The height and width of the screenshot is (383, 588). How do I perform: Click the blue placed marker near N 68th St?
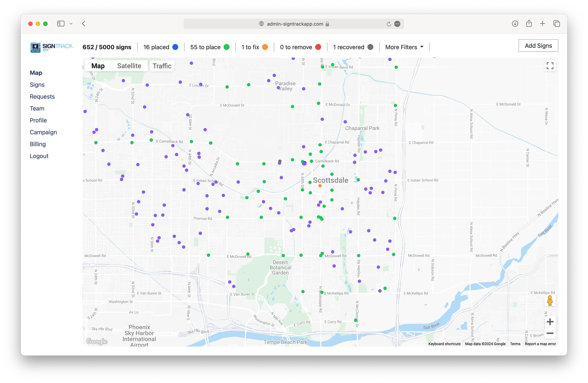tap(305, 162)
